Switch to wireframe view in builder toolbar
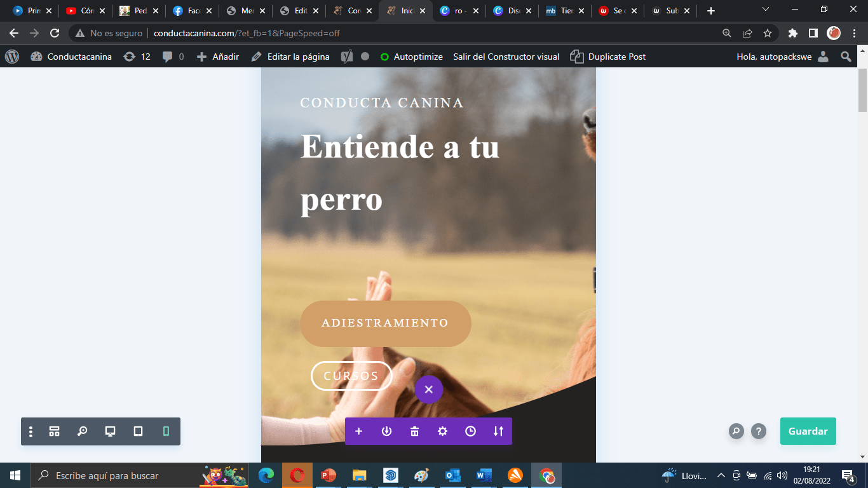868x488 pixels. (55, 431)
